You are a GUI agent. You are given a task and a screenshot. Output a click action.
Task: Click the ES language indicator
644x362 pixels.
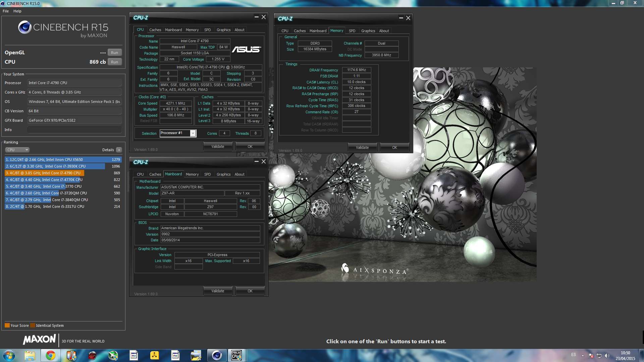point(574,355)
